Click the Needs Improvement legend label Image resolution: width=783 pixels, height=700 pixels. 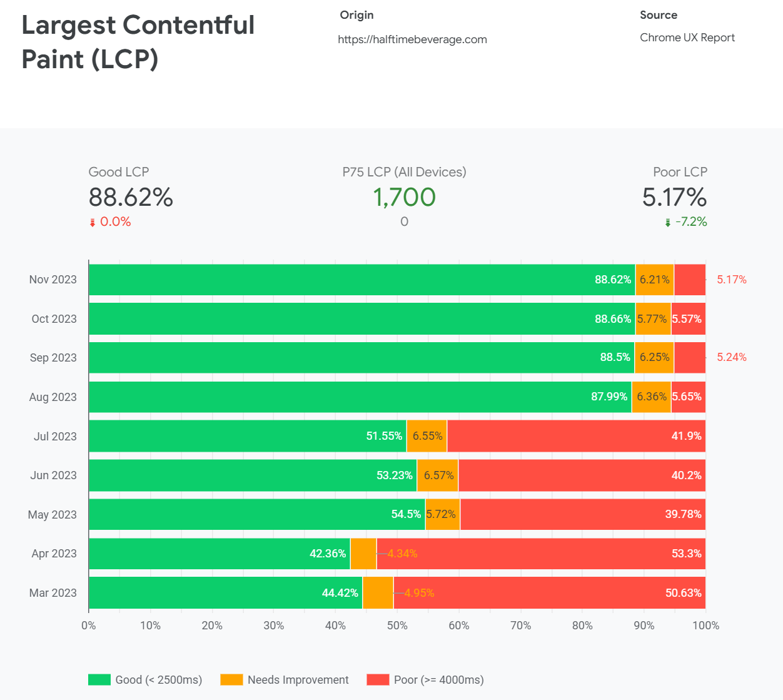click(x=298, y=680)
